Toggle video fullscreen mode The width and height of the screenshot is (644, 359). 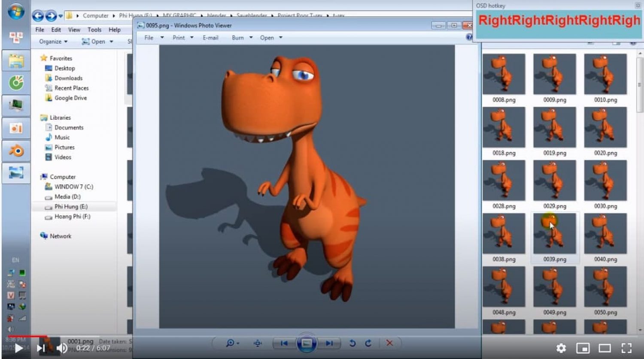point(626,348)
